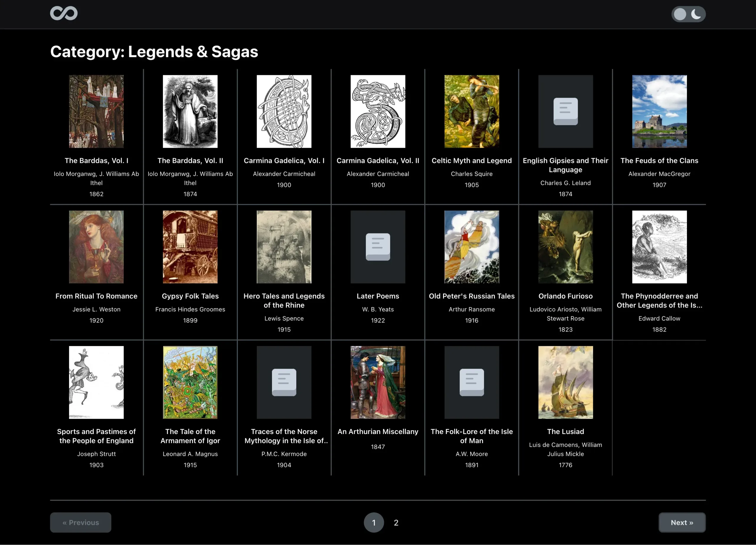Screen dimensions: 756x545
Task: Click title The Tale of the Armament of Igor
Action: (x=190, y=436)
